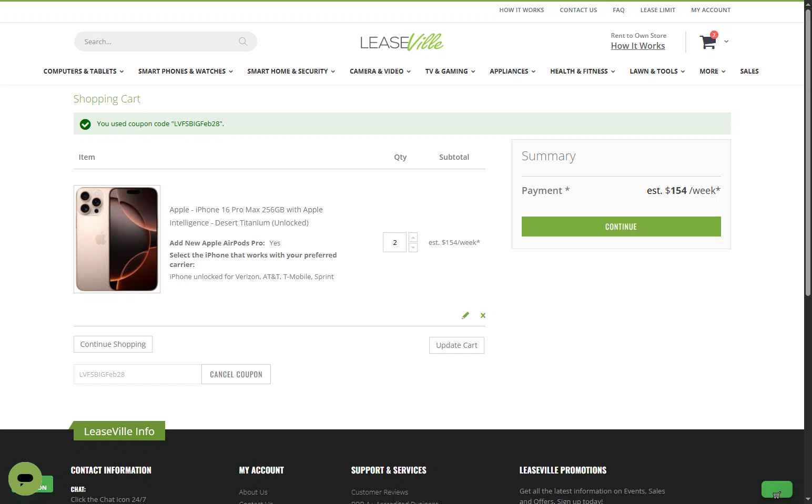Screen dimensions: 812x504
Task: Click the green Continue button
Action: (621, 227)
